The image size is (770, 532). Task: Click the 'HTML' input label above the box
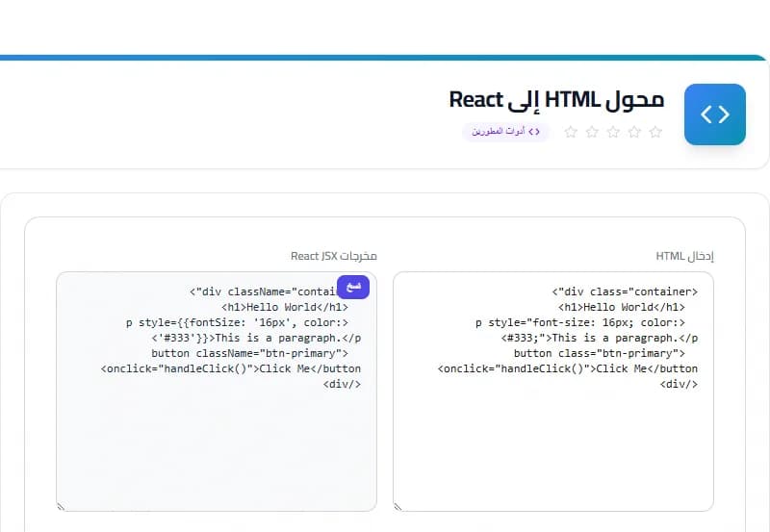[684, 256]
